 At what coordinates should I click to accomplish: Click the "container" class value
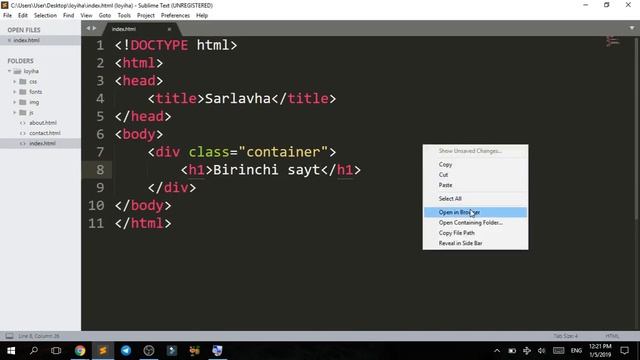tap(283, 152)
